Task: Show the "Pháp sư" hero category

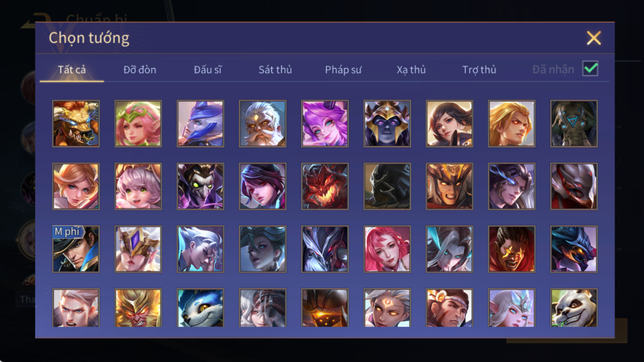Action: pos(343,70)
